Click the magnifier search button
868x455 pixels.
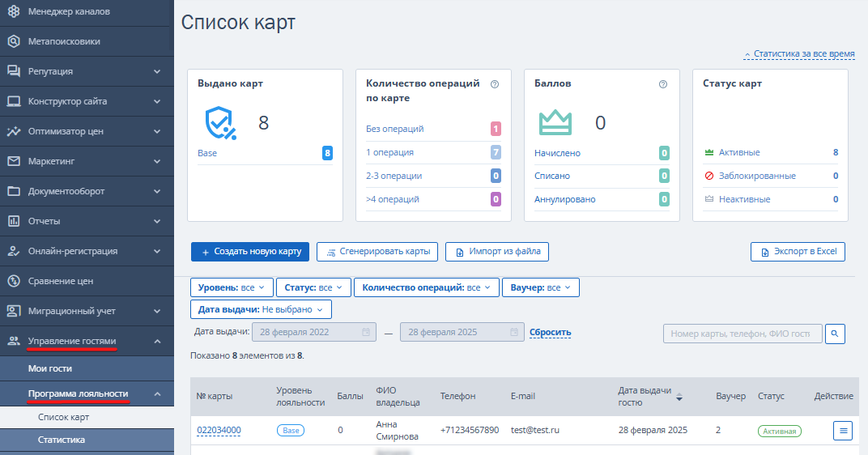835,334
